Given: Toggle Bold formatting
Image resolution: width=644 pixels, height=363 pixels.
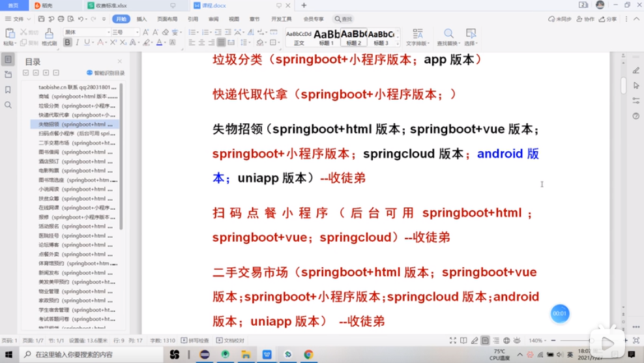Looking at the screenshot, I should 67,42.
